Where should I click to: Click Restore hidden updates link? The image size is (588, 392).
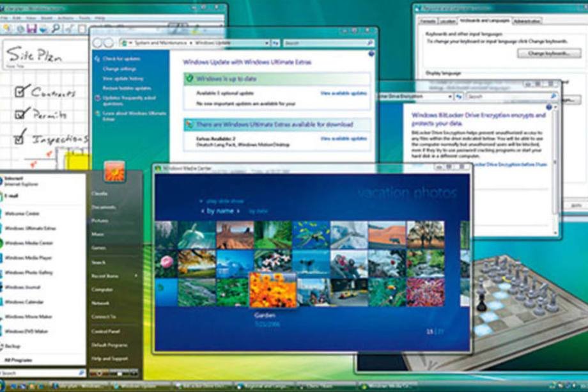[127, 88]
